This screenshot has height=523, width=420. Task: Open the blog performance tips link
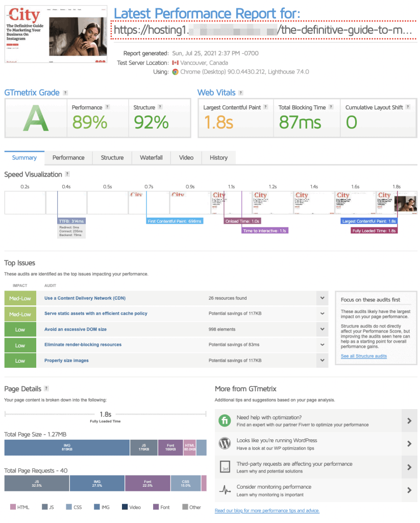coord(267,511)
